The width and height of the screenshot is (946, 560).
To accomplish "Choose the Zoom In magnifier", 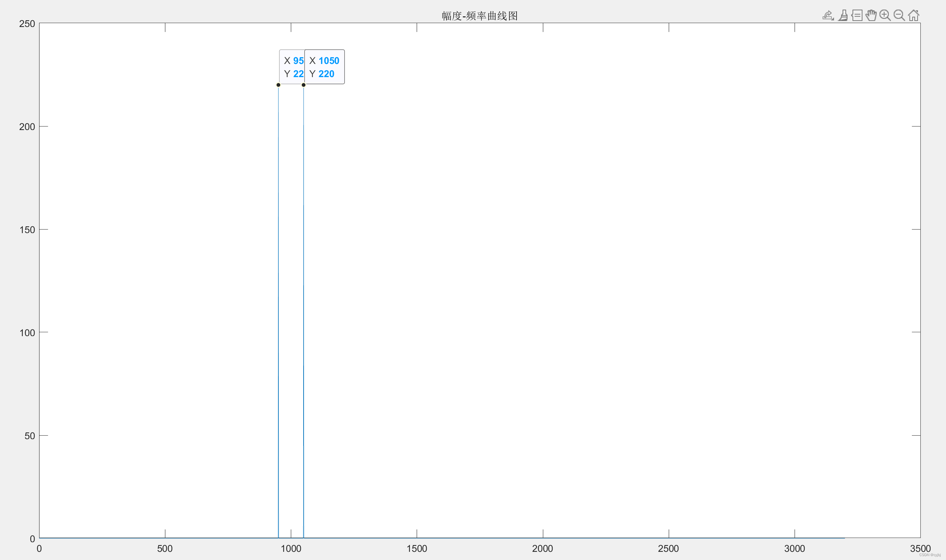I will 885,16.
